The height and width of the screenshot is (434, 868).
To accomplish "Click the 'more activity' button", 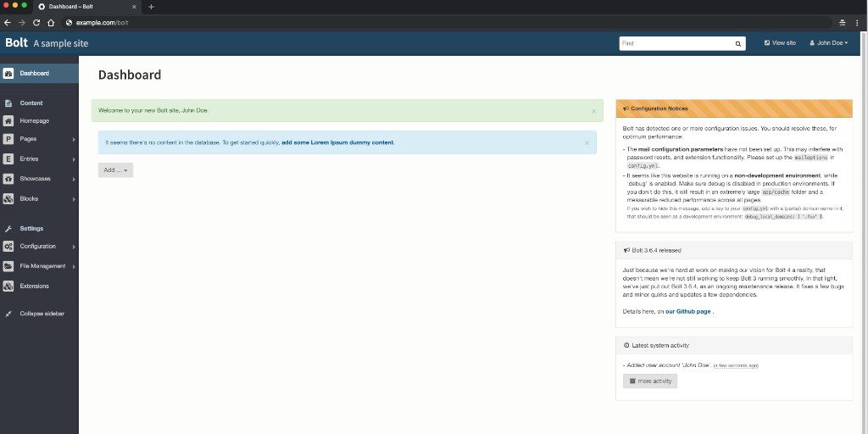I will point(650,381).
